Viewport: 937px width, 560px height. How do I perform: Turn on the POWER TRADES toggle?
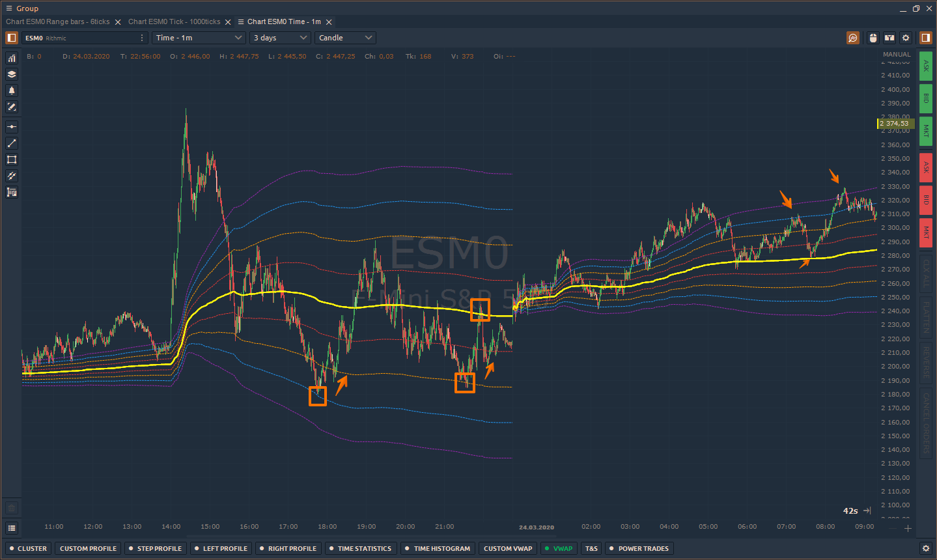(x=639, y=548)
